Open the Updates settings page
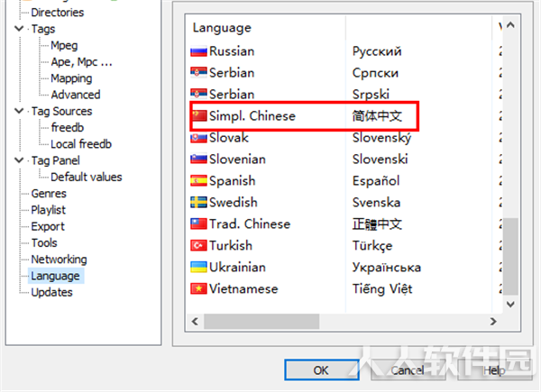 pyautogui.click(x=51, y=292)
